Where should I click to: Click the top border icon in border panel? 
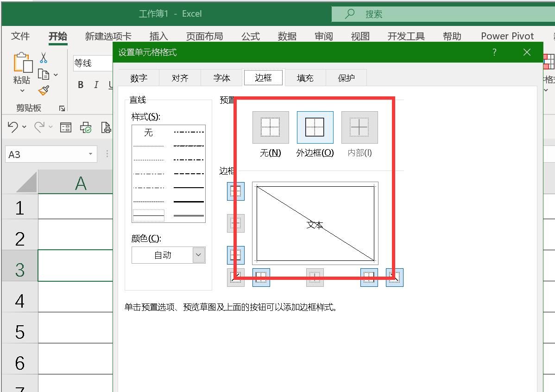pos(235,191)
